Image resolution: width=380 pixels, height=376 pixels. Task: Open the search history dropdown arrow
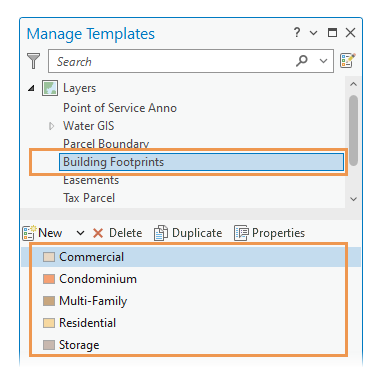[323, 61]
